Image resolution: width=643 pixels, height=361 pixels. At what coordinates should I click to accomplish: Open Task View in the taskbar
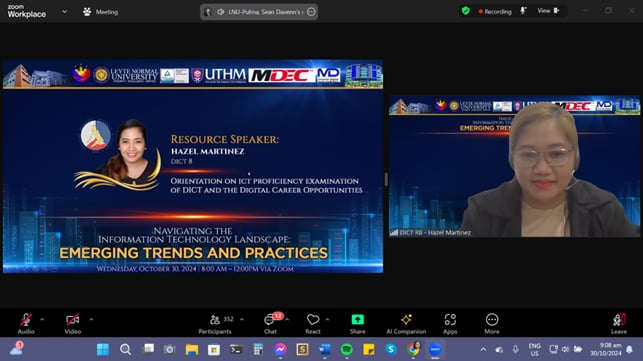(148, 350)
